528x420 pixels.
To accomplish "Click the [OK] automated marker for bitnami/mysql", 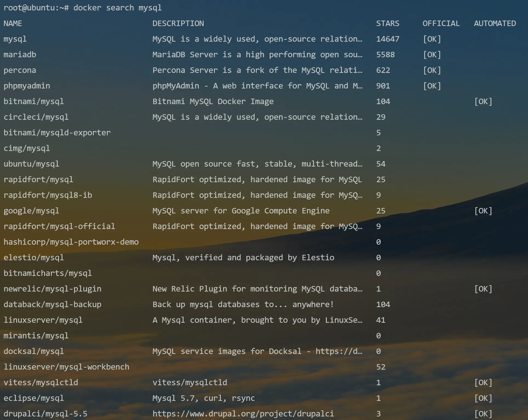I will [x=483, y=102].
